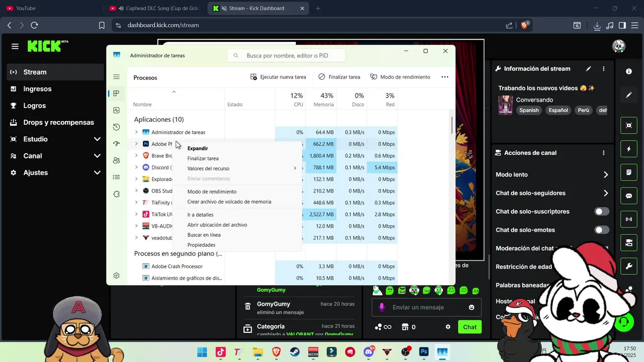Open chat settings gear beside Chat button
The height and width of the screenshot is (362, 644).
(448, 327)
